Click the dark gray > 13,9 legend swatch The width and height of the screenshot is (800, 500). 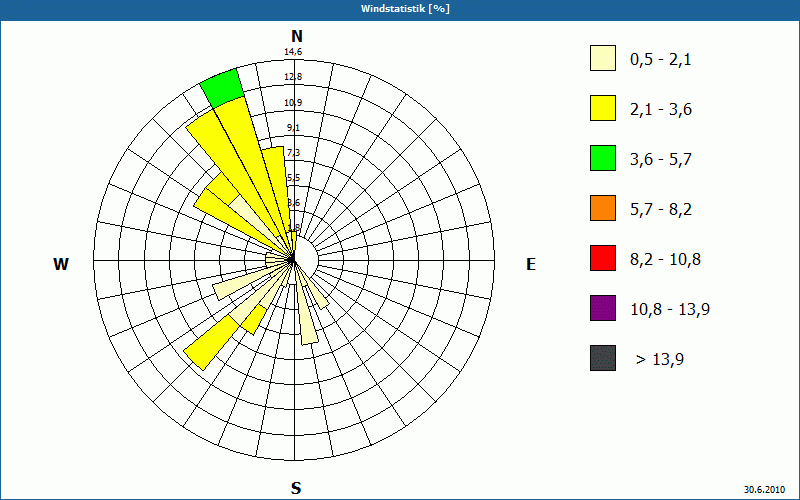[x=603, y=358]
